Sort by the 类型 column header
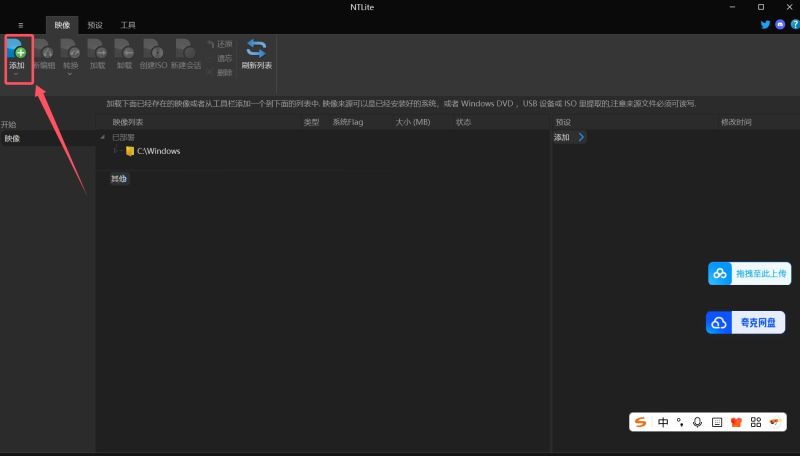The image size is (800, 456). coord(311,122)
